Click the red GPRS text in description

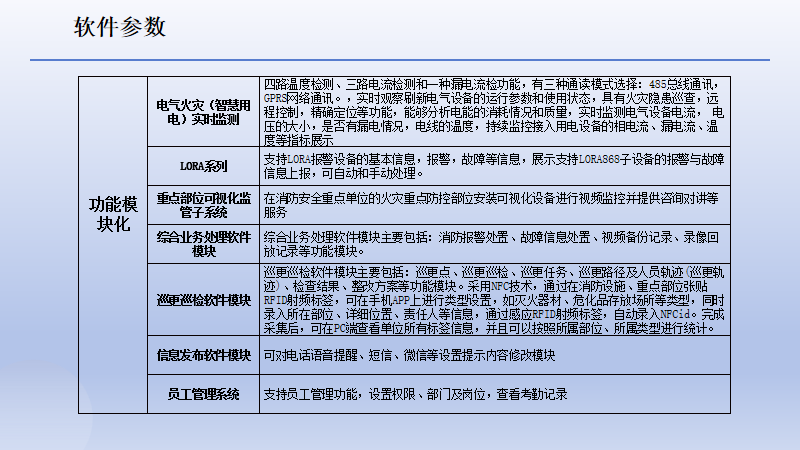click(277, 99)
